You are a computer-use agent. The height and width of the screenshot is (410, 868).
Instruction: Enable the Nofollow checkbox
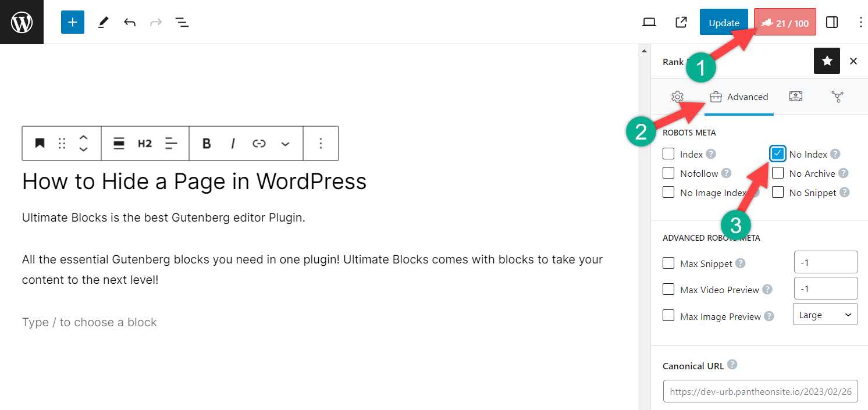coord(668,173)
